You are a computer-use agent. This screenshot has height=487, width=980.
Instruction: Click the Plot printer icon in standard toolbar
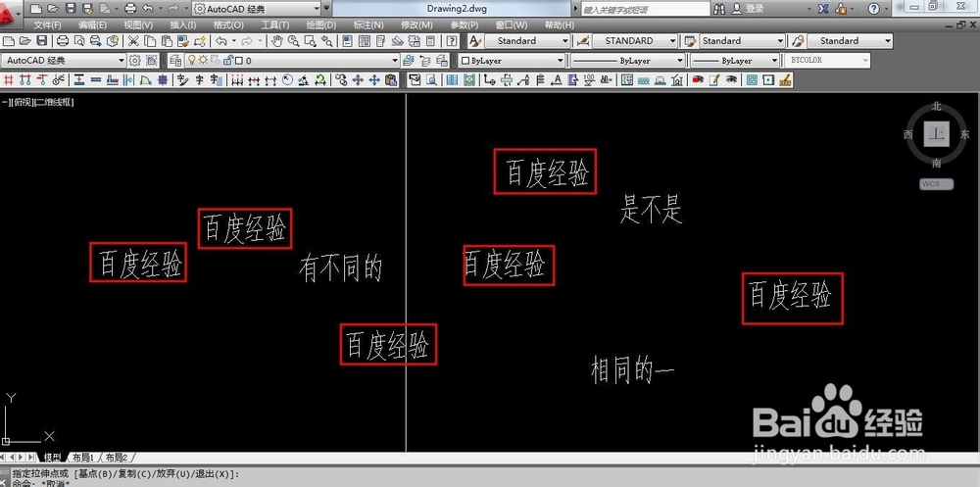[63, 41]
